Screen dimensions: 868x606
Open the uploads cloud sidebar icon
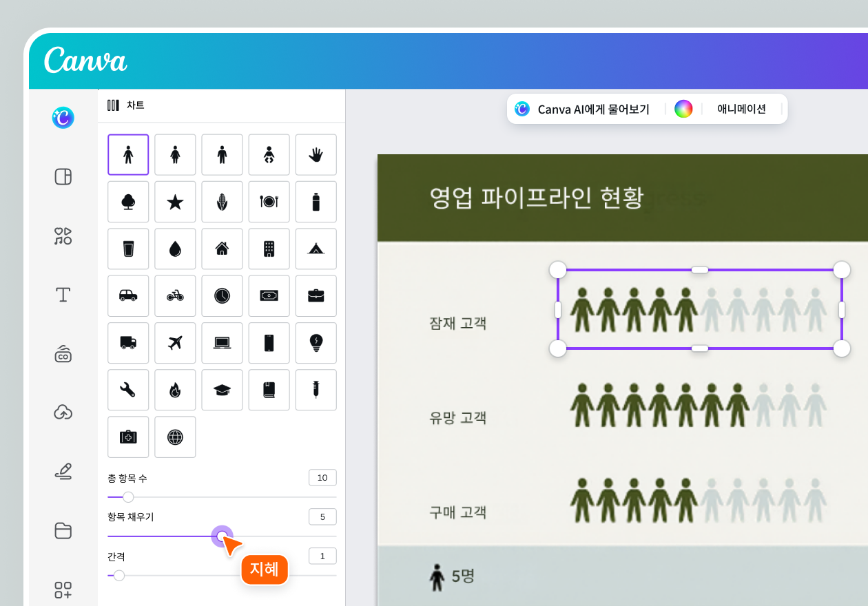(x=63, y=412)
